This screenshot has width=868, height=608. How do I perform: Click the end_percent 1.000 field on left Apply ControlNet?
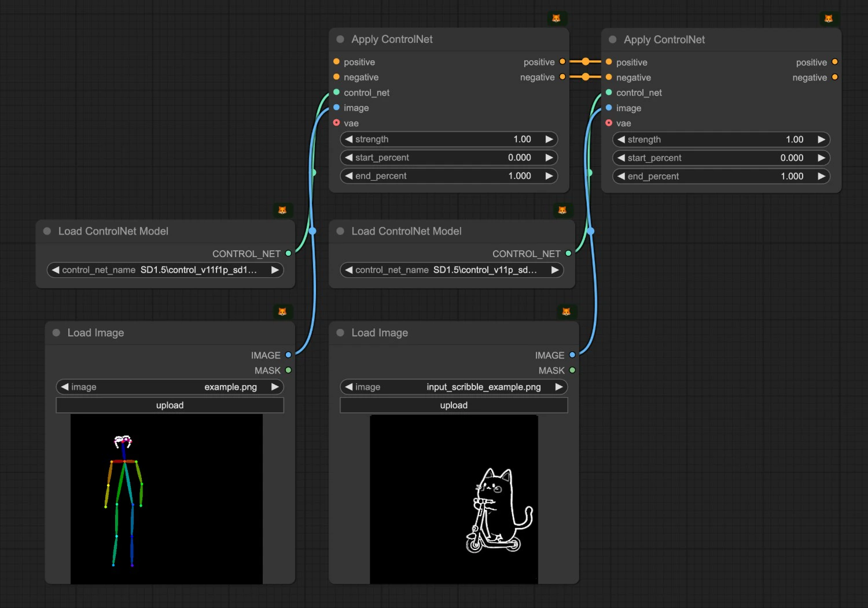point(449,176)
